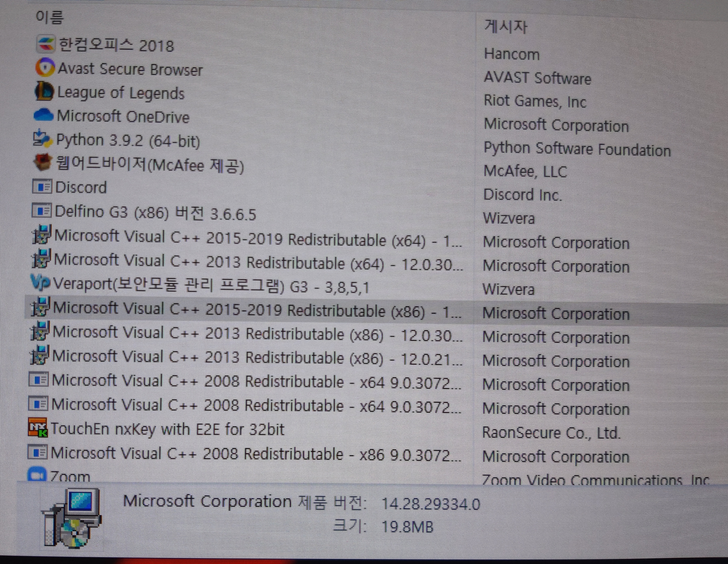Click the 19.8MB size value
The height and width of the screenshot is (564, 728).
coord(407,527)
